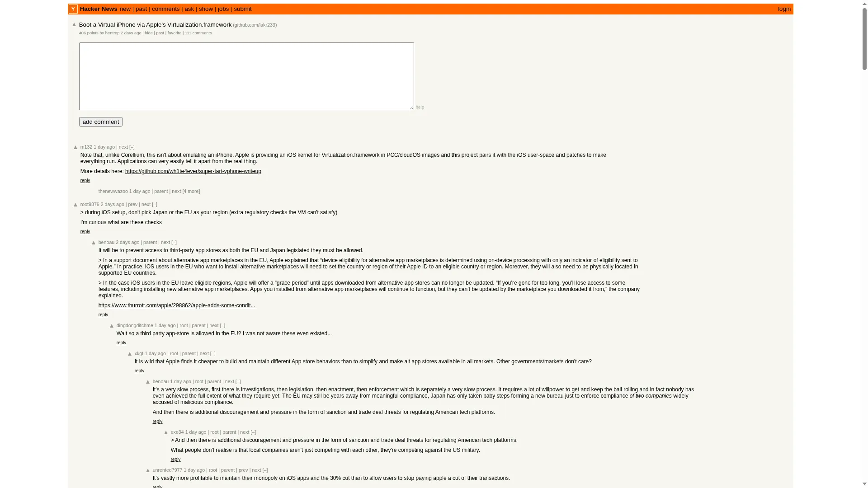Open m132's user profile
This screenshot has width=868, height=488.
tap(86, 147)
